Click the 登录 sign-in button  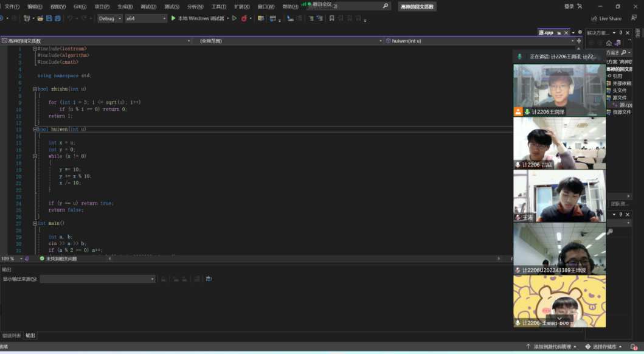(569, 6)
